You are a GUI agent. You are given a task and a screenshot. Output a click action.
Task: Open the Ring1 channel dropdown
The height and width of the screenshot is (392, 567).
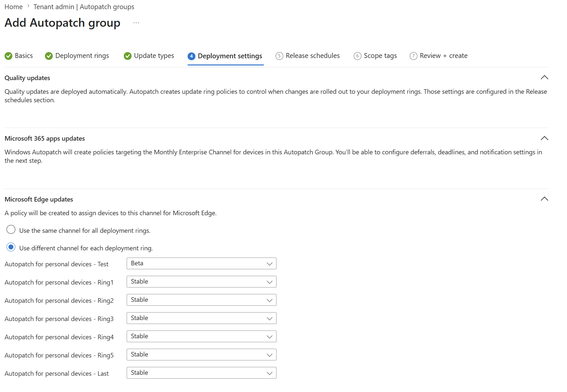coord(201,282)
